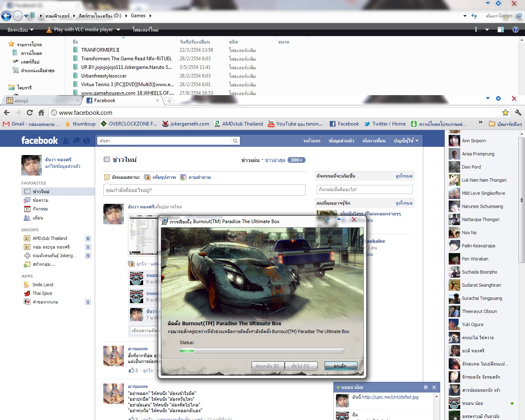The image size is (525, 420).
Task: Expand the Chrome bookmarks overflow chevron
Action: tap(481, 123)
